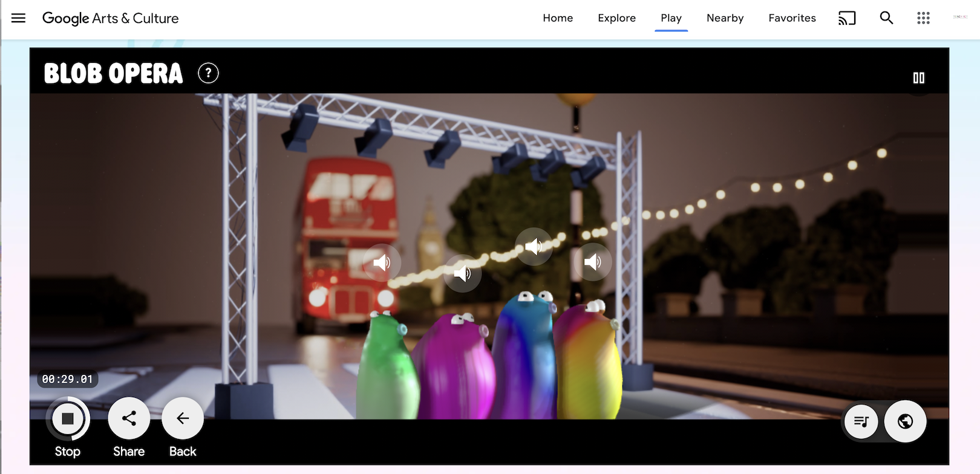Viewport: 980px width, 474px height.
Task: Click the blue blob singer
Action: (524, 355)
